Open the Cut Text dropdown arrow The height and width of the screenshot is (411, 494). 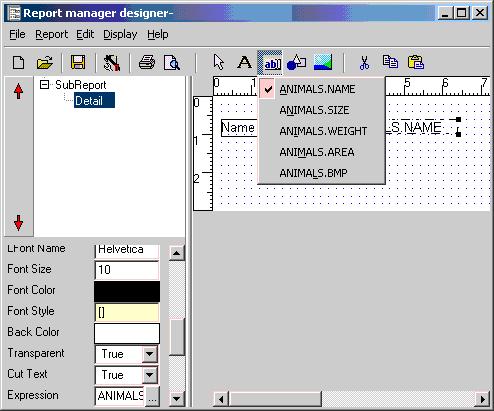click(150, 375)
